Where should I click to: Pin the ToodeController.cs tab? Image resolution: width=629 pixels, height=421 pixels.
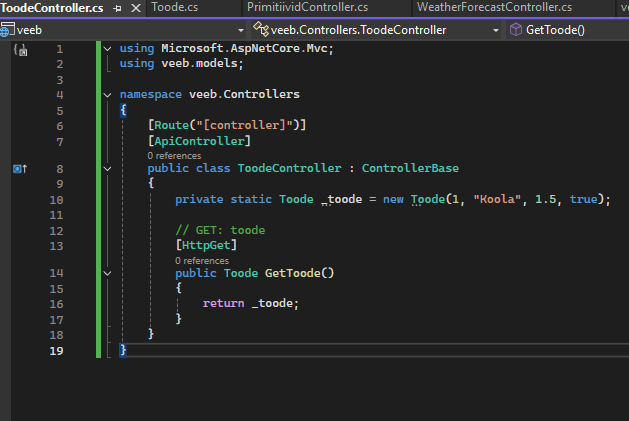[x=118, y=8]
